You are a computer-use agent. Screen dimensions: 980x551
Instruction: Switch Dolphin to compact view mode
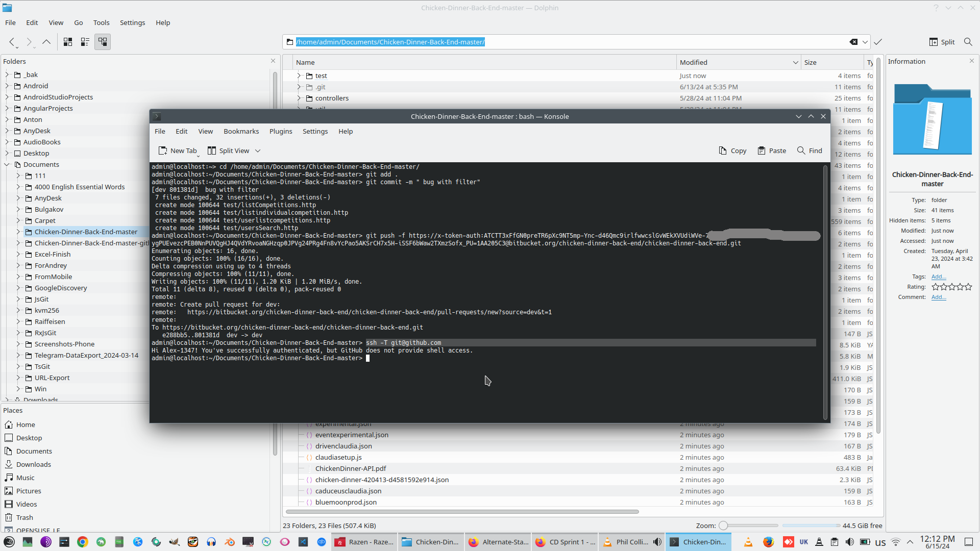(x=85, y=42)
